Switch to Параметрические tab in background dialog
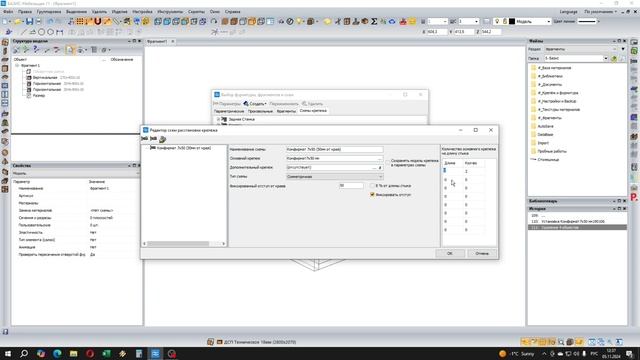640x360 pixels. [229, 111]
